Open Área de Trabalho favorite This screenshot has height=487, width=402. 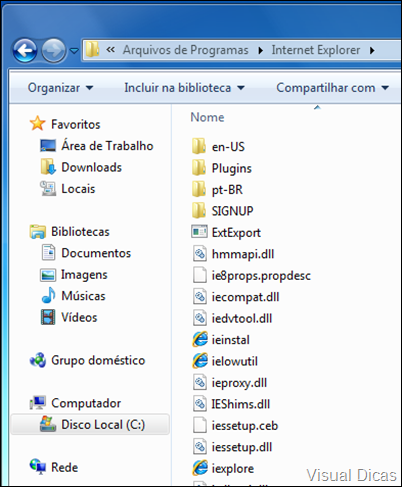coord(107,146)
